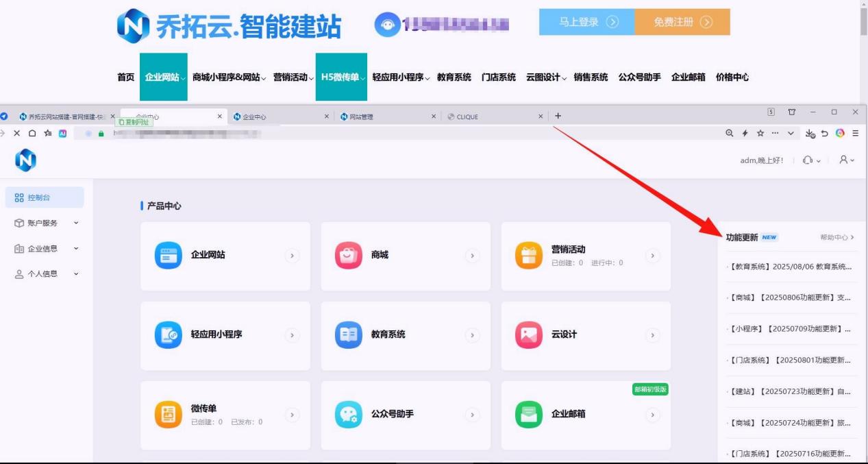Click the 免费注册 button
This screenshot has width=868, height=464.
pos(682,22)
